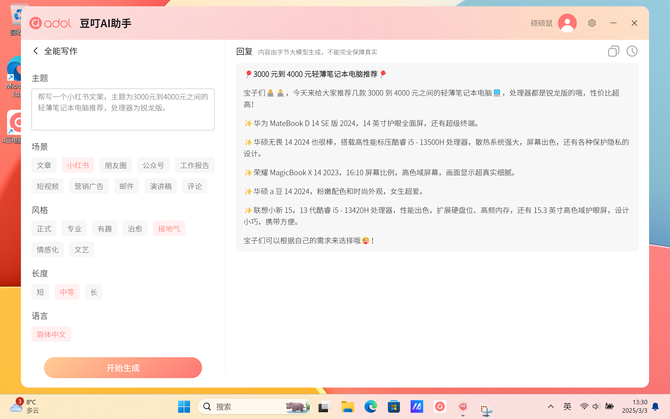Close the 豆叮AI助手 window
Viewport: 670px width, 419px height.
(x=634, y=23)
